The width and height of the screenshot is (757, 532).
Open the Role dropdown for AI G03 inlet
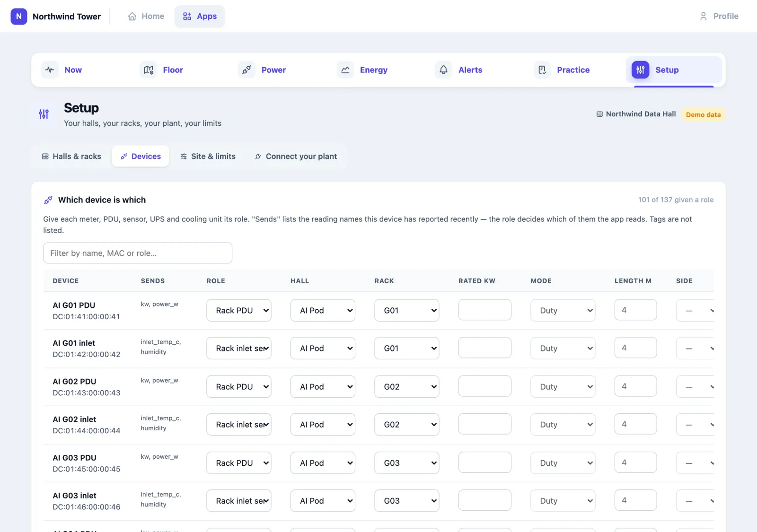click(x=239, y=501)
